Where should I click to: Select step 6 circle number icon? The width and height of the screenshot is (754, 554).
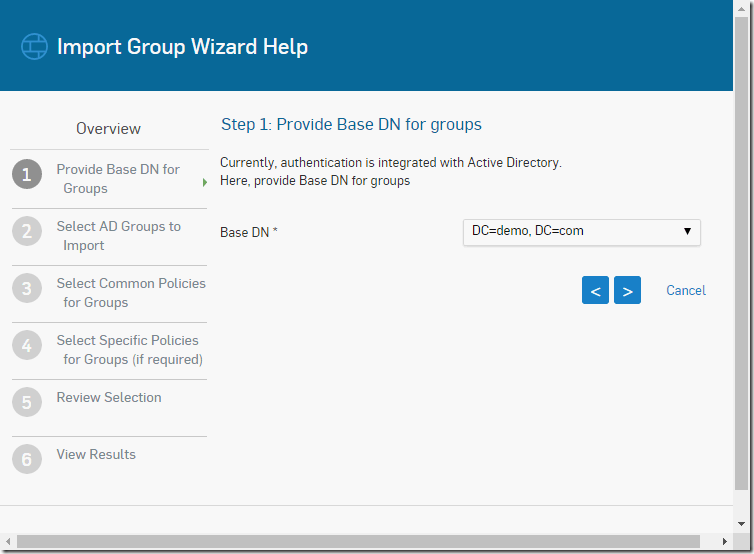tap(27, 459)
